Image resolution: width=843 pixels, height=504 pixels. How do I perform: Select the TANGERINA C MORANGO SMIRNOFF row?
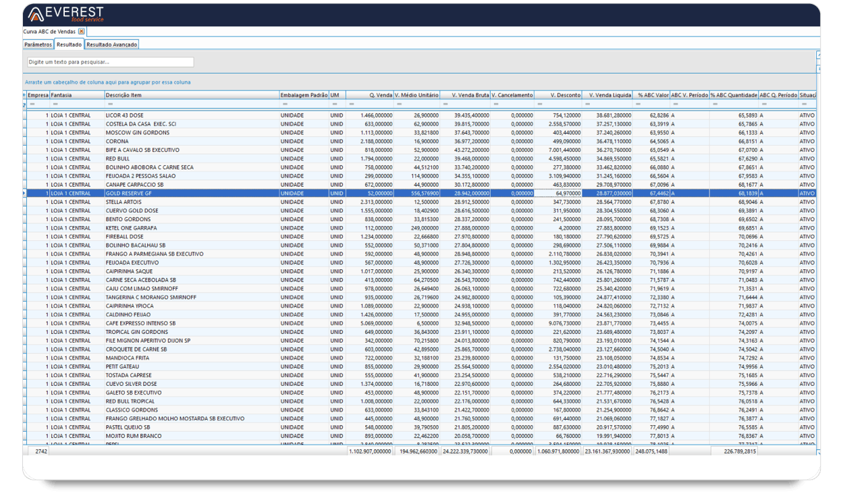[421, 298]
